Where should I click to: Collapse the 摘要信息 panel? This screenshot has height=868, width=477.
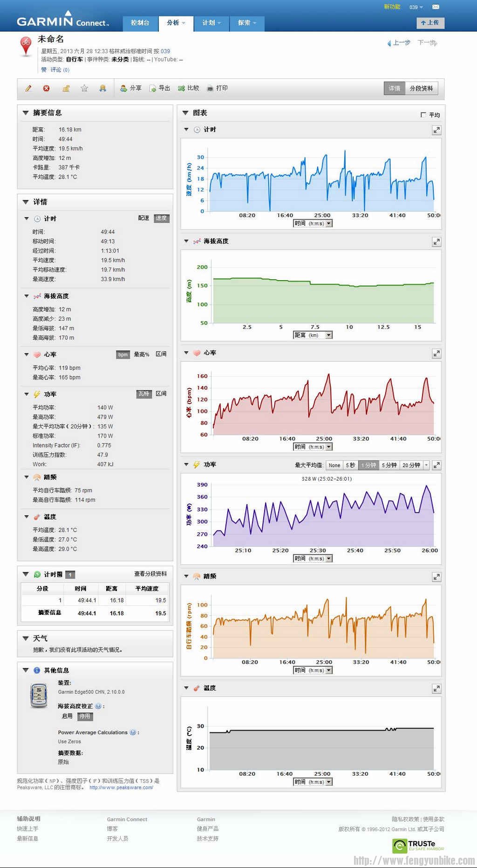point(26,113)
